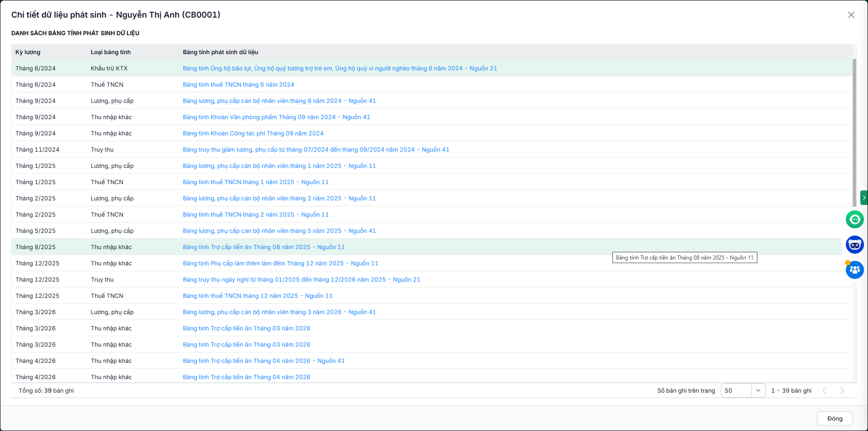Click Thuế TNCN in the Tháng 6/2024 row
This screenshot has width=868, height=431.
point(107,85)
